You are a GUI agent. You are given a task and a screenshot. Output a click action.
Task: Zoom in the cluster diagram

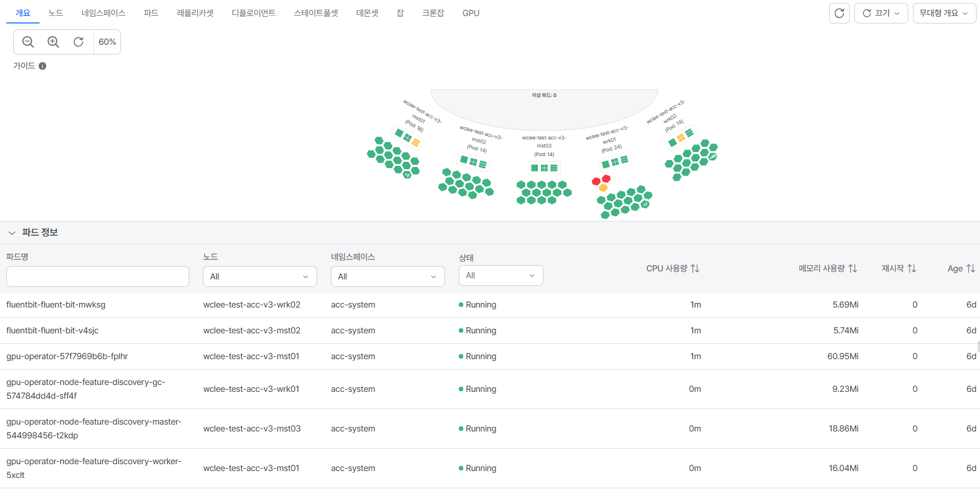[x=53, y=42]
